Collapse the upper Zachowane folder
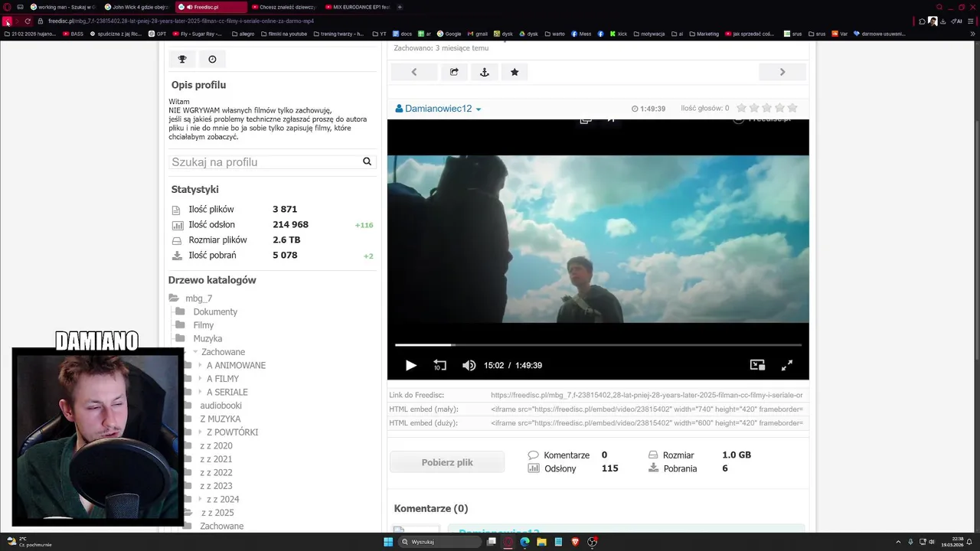 pos(195,352)
